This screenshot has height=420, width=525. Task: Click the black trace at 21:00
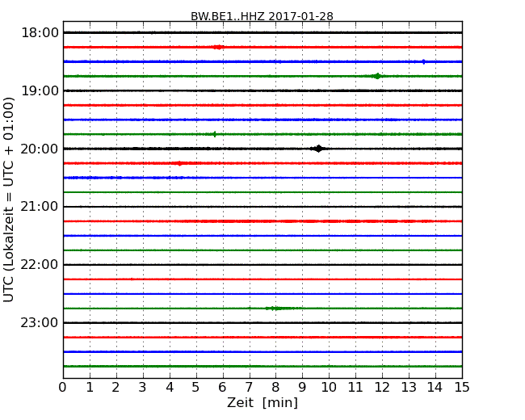click(262, 207)
